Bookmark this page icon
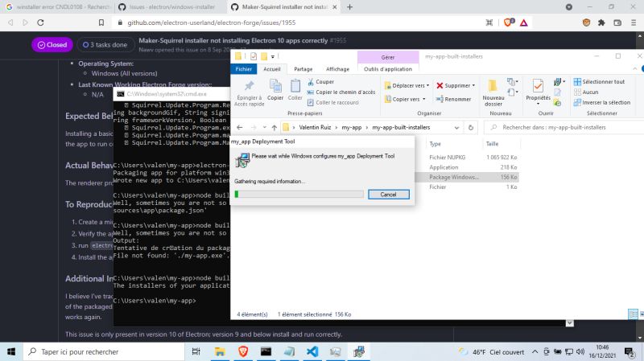Viewport: 644px width, 361px height. pos(101,23)
